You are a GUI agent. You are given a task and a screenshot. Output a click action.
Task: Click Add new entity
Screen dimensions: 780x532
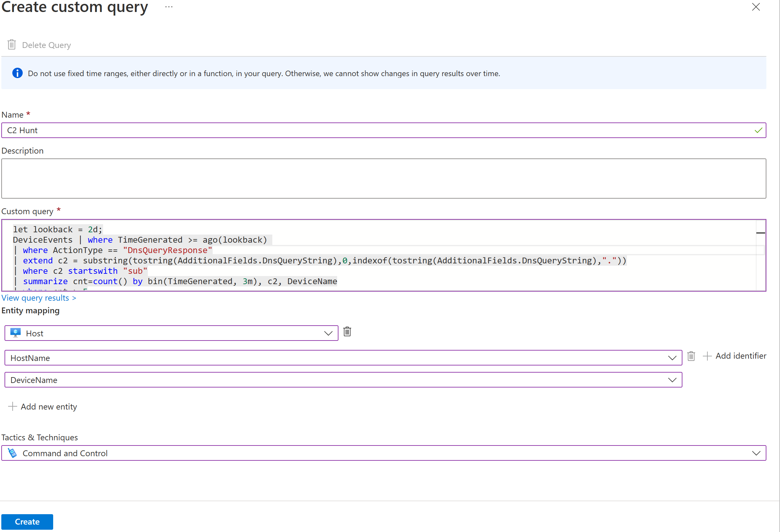42,407
